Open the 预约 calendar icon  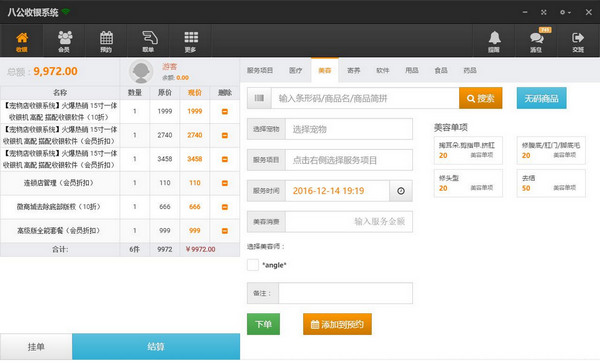106,41
